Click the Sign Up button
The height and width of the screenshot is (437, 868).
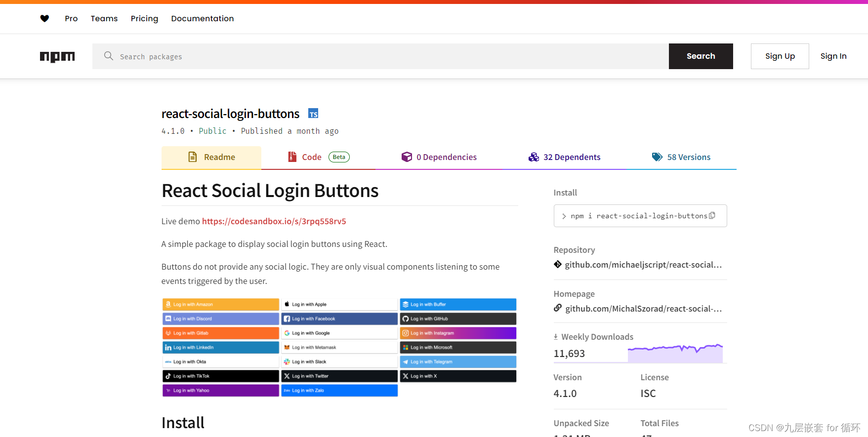[x=780, y=56]
